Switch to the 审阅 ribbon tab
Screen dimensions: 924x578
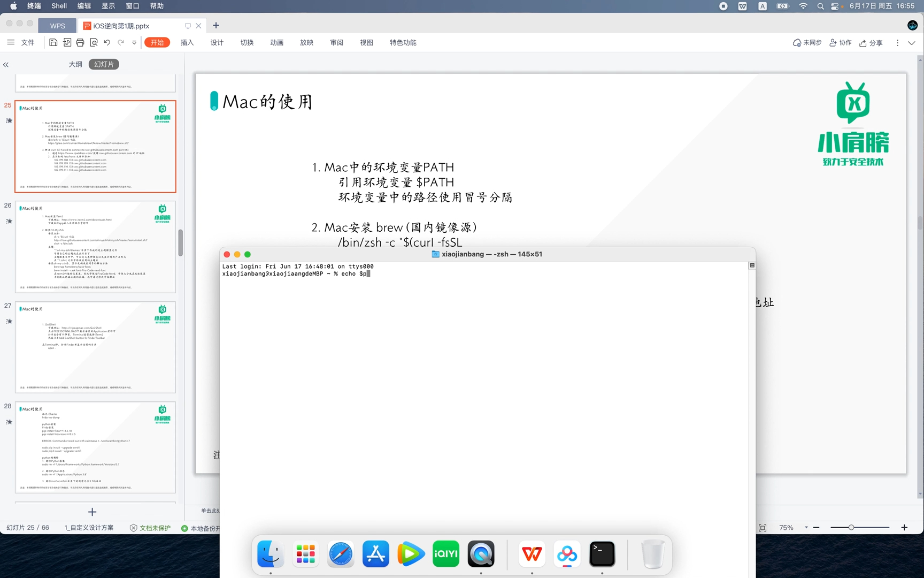[337, 42]
